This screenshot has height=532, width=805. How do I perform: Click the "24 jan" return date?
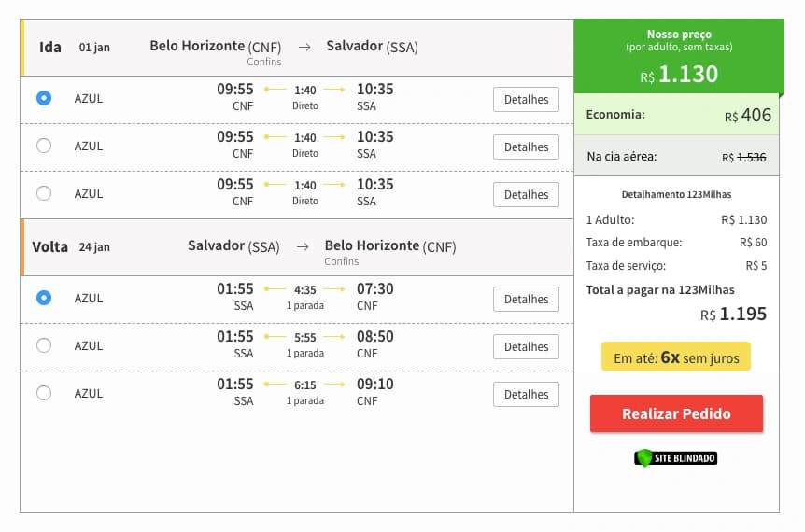94,246
